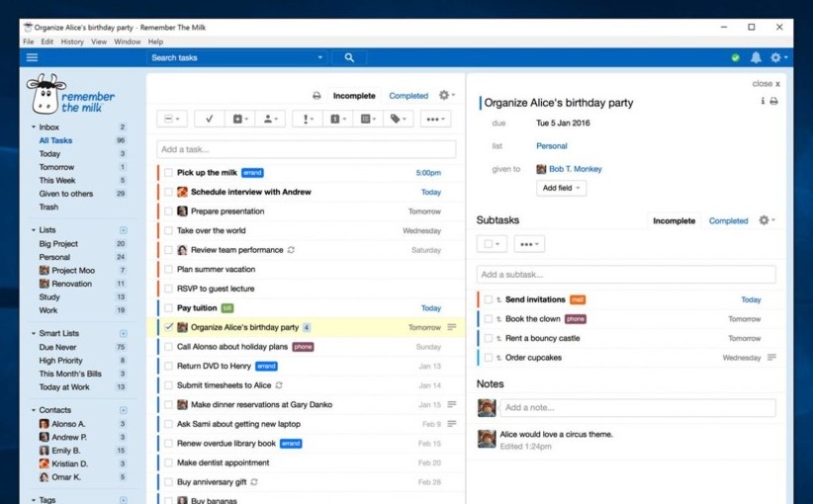Open the give-to person toolbar button

tap(270, 120)
